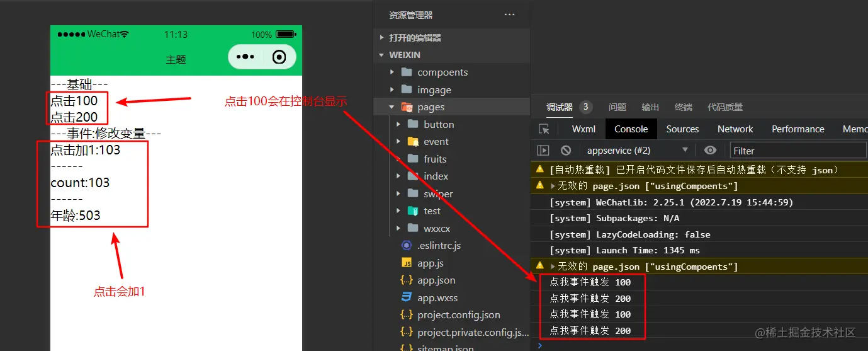This screenshot has width=868, height=351.
Task: Open the Performance devtools tab
Action: [798, 129]
